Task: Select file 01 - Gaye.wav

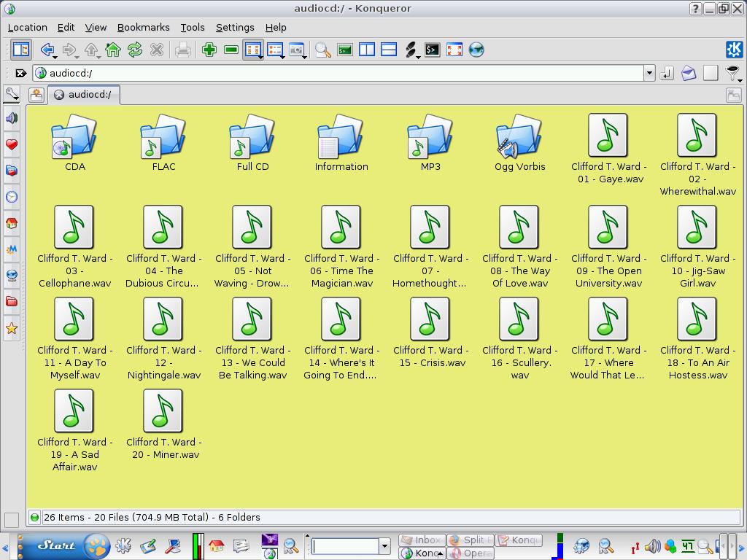Action: click(x=608, y=149)
